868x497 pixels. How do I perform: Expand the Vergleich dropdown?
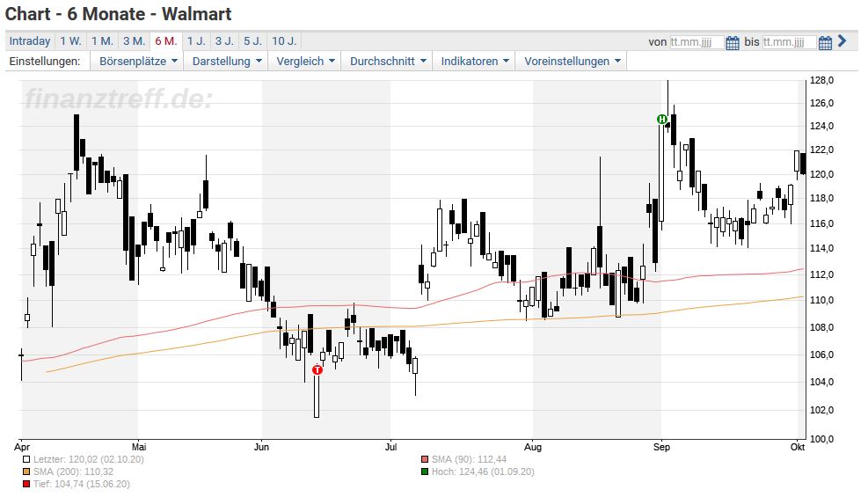pyautogui.click(x=305, y=62)
